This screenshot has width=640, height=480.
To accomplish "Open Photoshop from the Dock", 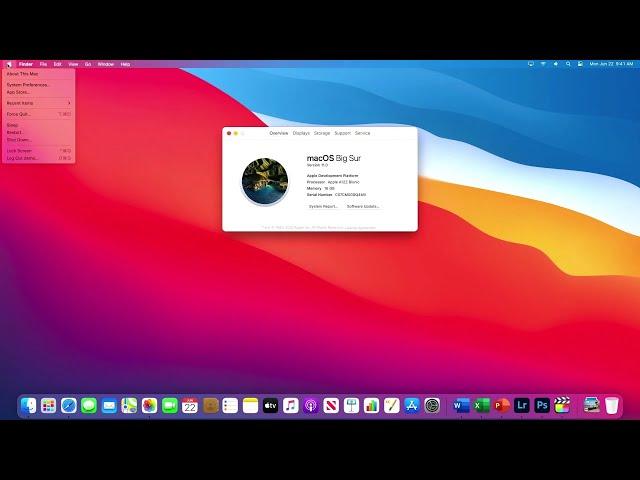I will (542, 405).
